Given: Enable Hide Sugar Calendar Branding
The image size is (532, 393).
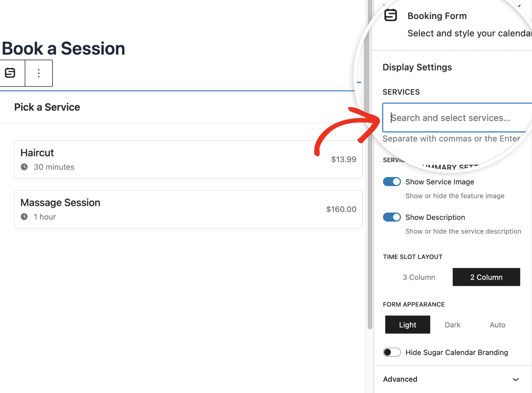Looking at the screenshot, I should tap(392, 352).
